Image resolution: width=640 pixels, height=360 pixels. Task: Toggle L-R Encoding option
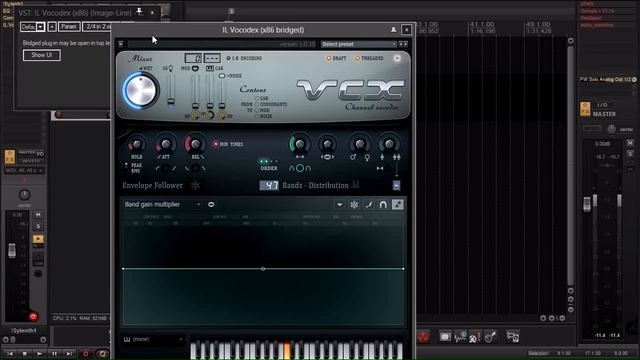pos(244,58)
